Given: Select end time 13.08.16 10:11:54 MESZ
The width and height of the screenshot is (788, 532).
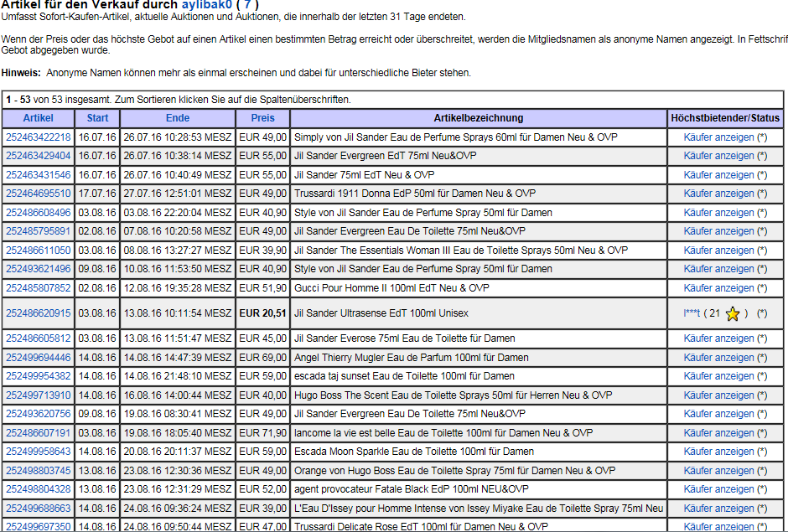Looking at the screenshot, I should 178,313.
